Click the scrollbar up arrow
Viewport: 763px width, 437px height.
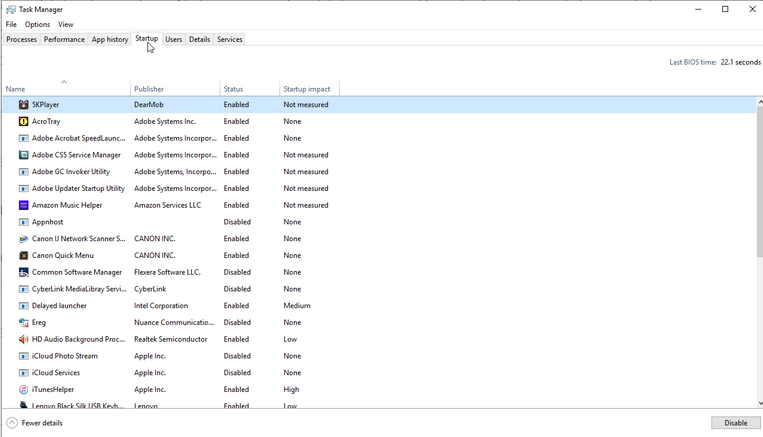click(x=760, y=102)
